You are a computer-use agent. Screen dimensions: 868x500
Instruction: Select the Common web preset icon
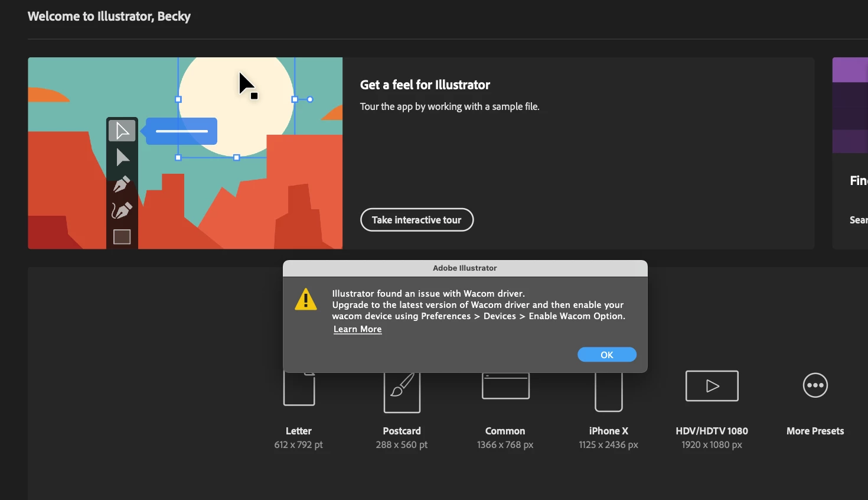[x=505, y=386]
